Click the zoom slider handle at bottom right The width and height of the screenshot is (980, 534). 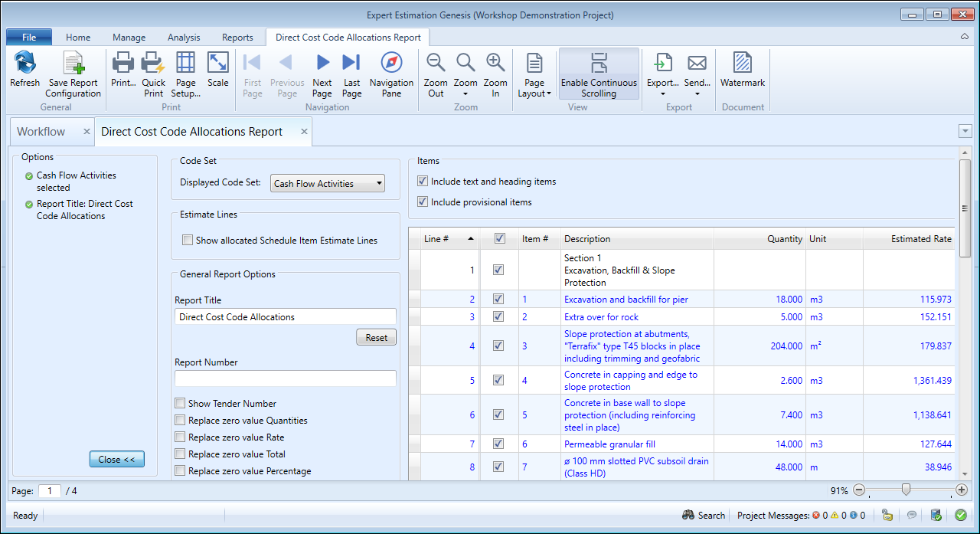point(906,490)
